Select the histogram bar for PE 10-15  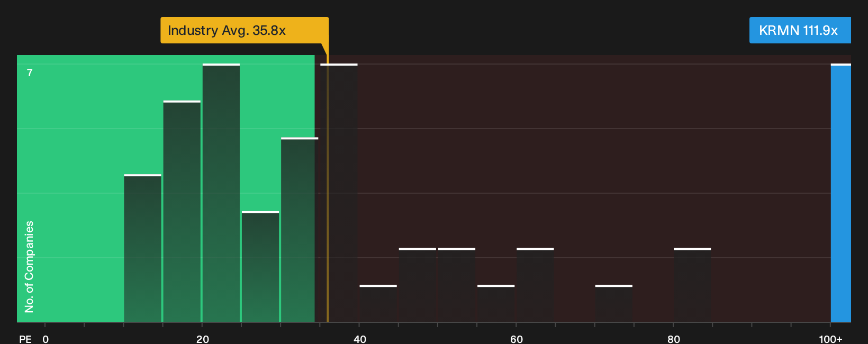pyautogui.click(x=143, y=248)
